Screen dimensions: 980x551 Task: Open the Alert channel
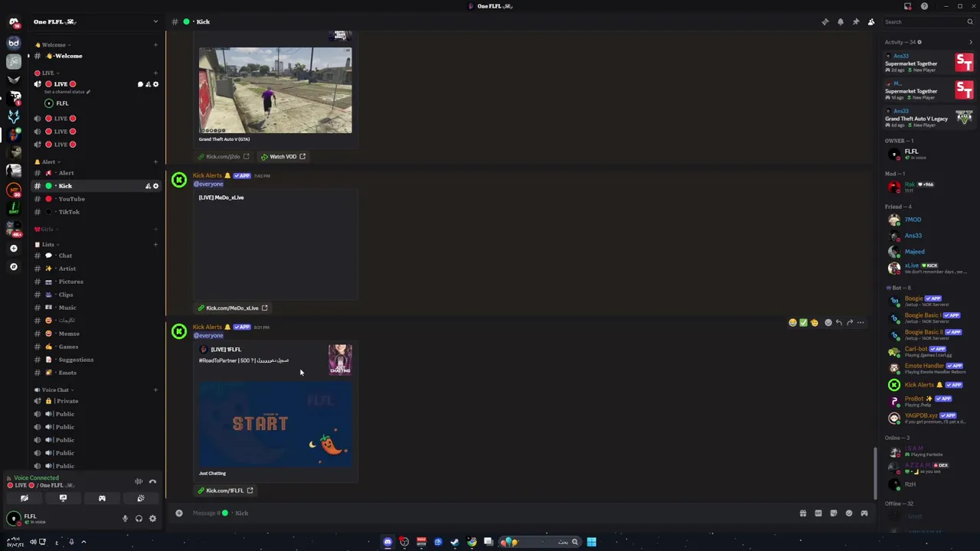(96, 173)
